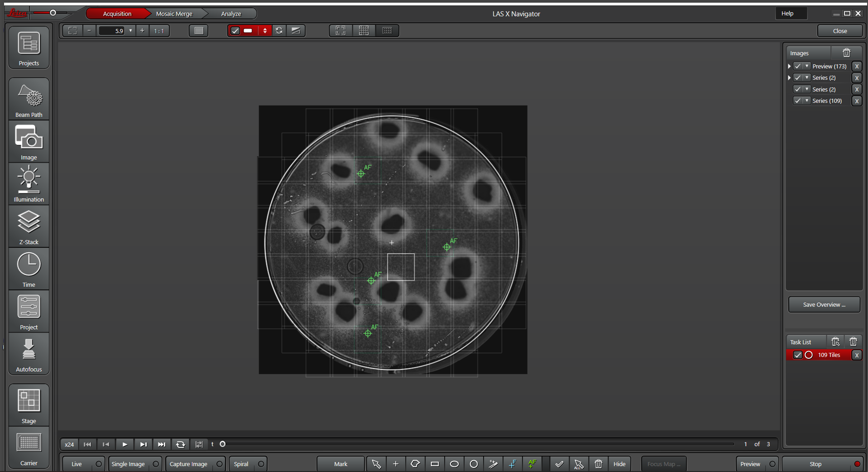Screen dimensions: 868x472
Task: Open the Illumination settings
Action: click(29, 183)
